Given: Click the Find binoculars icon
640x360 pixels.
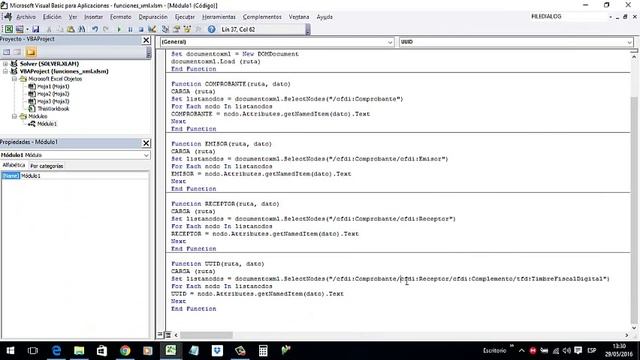Looking at the screenshot, I should [82, 29].
